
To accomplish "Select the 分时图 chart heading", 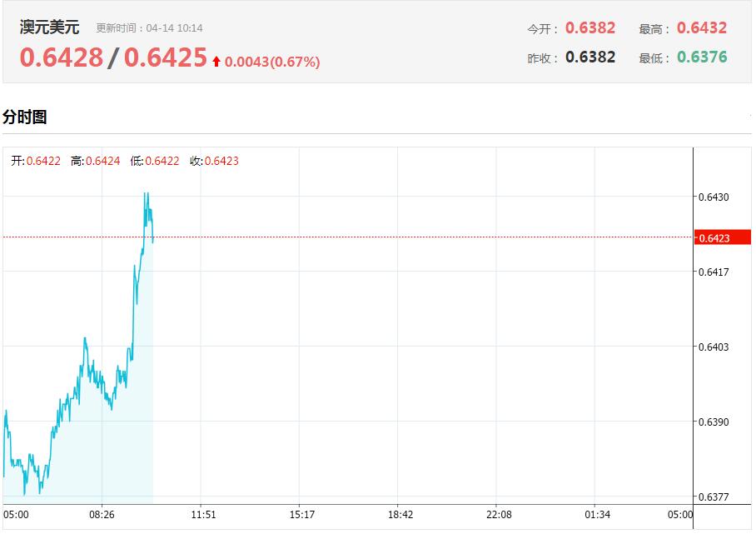I will point(25,117).
